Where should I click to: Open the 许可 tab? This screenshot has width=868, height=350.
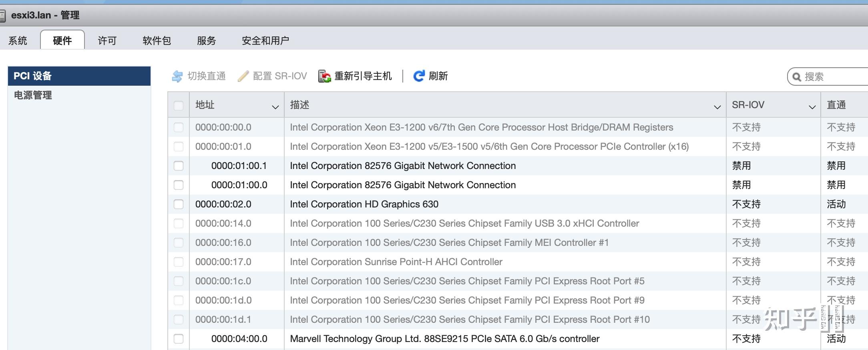click(107, 40)
